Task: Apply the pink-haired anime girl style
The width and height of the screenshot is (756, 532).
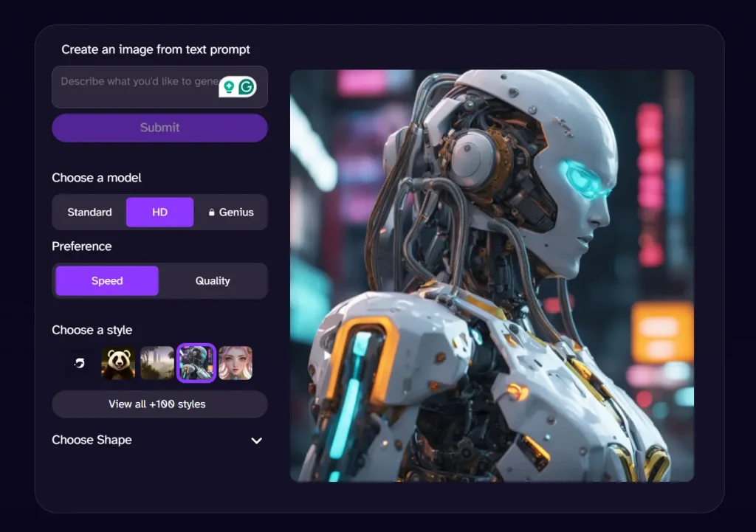Action: [x=236, y=363]
